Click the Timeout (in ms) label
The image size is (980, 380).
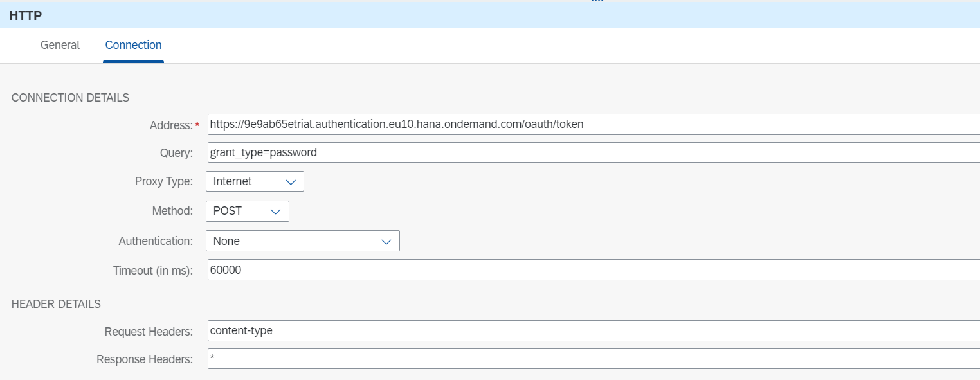coord(153,271)
